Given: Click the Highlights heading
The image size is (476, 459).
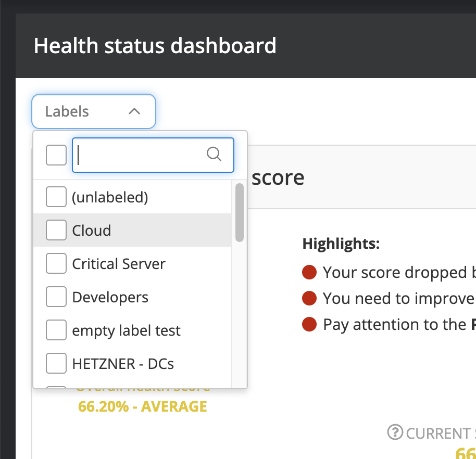Looking at the screenshot, I should (341, 244).
